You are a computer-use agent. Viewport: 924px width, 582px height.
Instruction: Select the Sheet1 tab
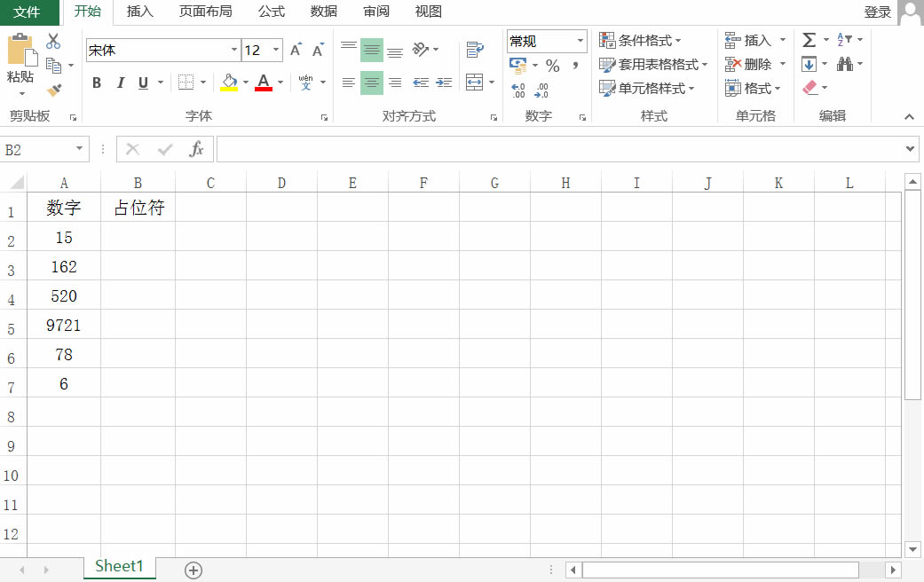click(119, 566)
